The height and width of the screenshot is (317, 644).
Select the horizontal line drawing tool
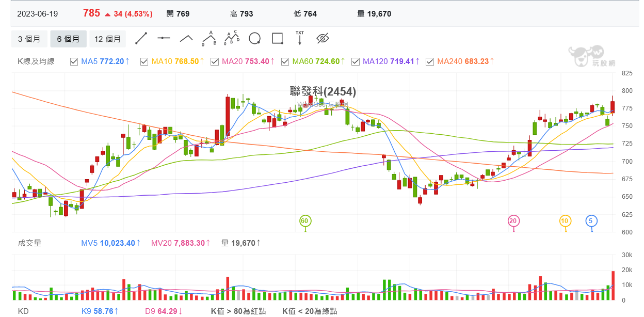click(x=164, y=38)
